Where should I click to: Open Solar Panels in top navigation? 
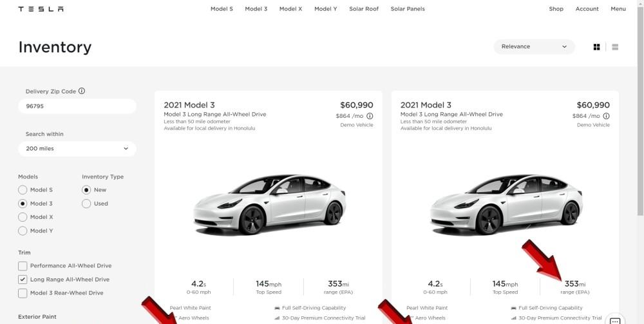[x=408, y=8]
